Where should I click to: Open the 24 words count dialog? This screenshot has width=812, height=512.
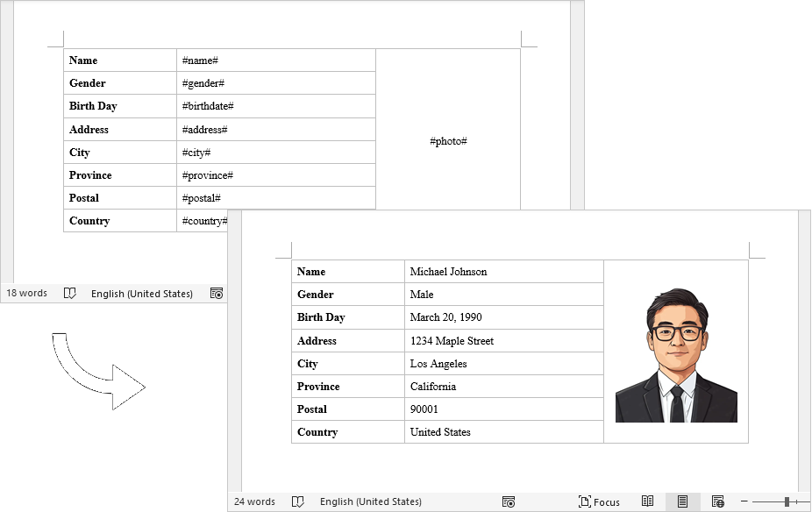click(x=254, y=501)
